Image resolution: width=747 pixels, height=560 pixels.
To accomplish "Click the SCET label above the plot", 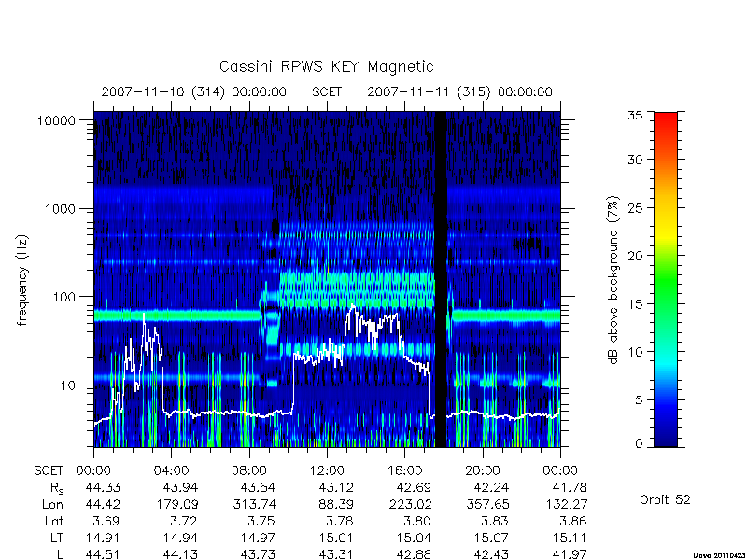I will click(327, 91).
